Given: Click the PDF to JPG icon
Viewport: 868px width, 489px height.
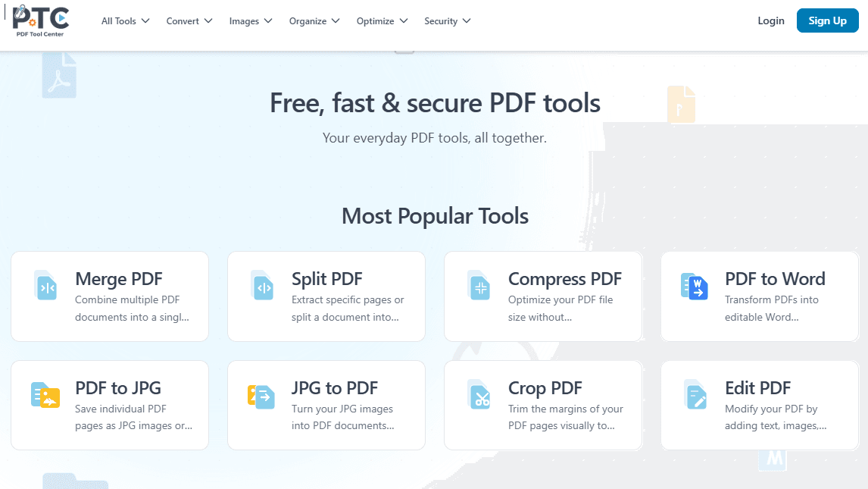Looking at the screenshot, I should [45, 395].
